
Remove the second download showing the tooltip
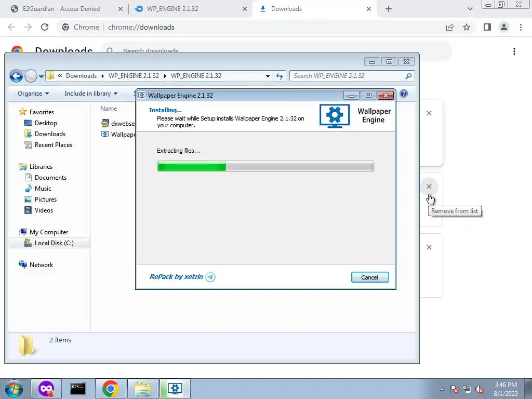pyautogui.click(x=429, y=187)
